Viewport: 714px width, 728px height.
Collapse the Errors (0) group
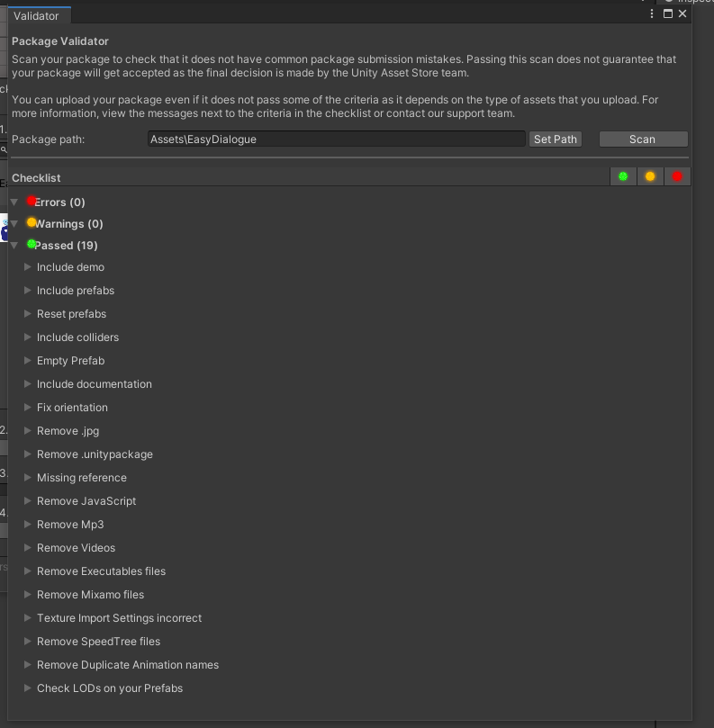pyautogui.click(x=14, y=202)
